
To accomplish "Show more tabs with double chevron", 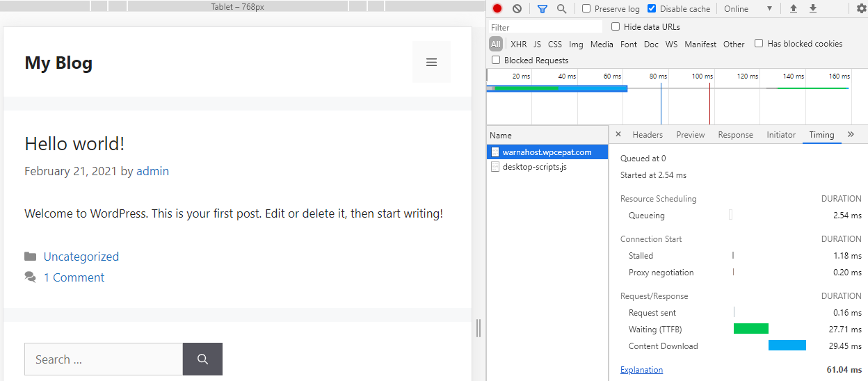I will click(x=851, y=135).
